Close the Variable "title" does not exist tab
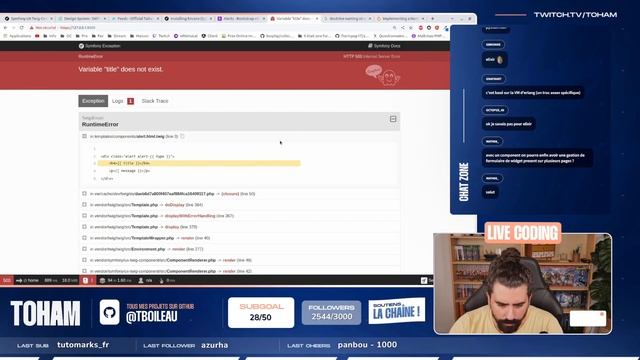 [317, 18]
